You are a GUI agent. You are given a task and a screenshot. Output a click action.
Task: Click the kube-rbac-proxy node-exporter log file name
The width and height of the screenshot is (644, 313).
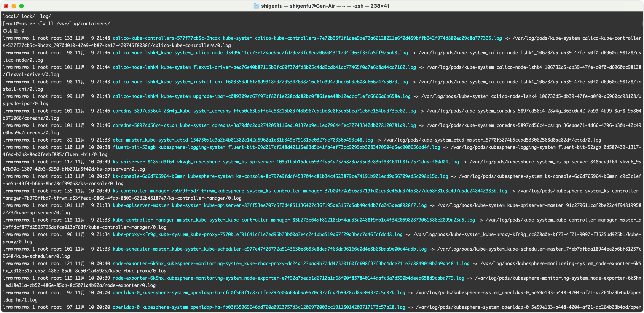pyautogui.click(x=291, y=264)
